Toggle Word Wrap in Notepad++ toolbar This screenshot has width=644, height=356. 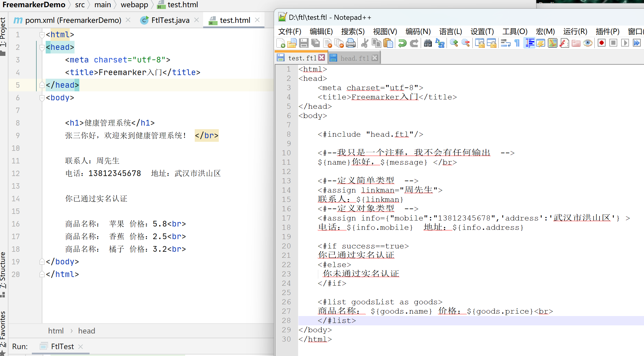point(505,43)
